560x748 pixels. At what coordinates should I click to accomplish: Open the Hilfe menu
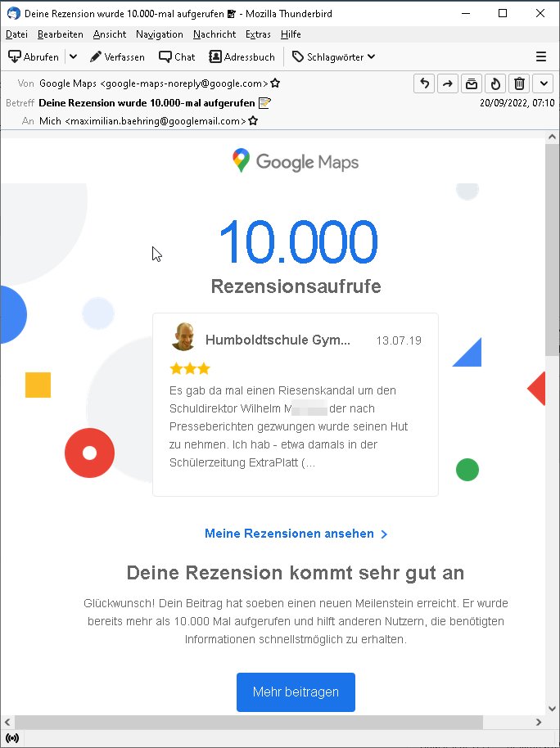pyautogui.click(x=291, y=34)
